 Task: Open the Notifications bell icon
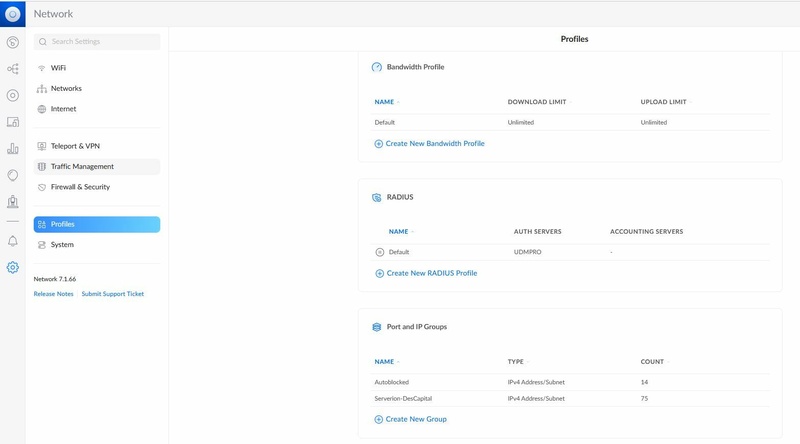tap(13, 241)
